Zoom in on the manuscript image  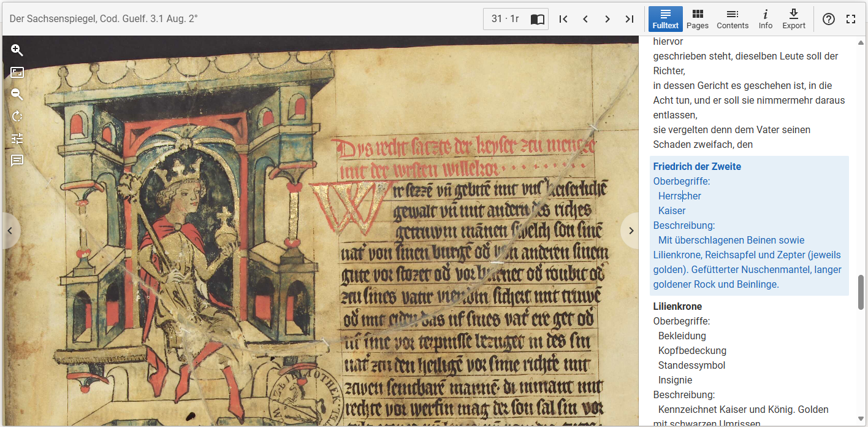pos(17,50)
